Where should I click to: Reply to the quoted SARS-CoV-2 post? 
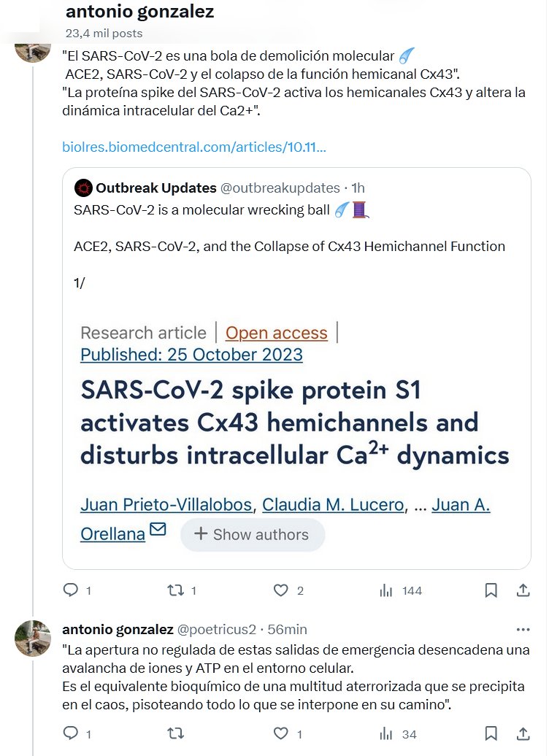(x=71, y=590)
